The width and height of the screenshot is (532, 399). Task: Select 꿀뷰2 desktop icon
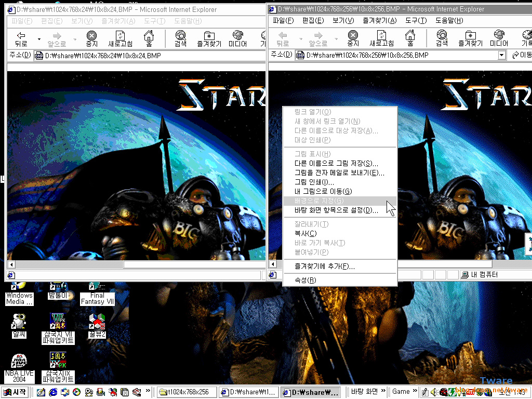coord(97,326)
